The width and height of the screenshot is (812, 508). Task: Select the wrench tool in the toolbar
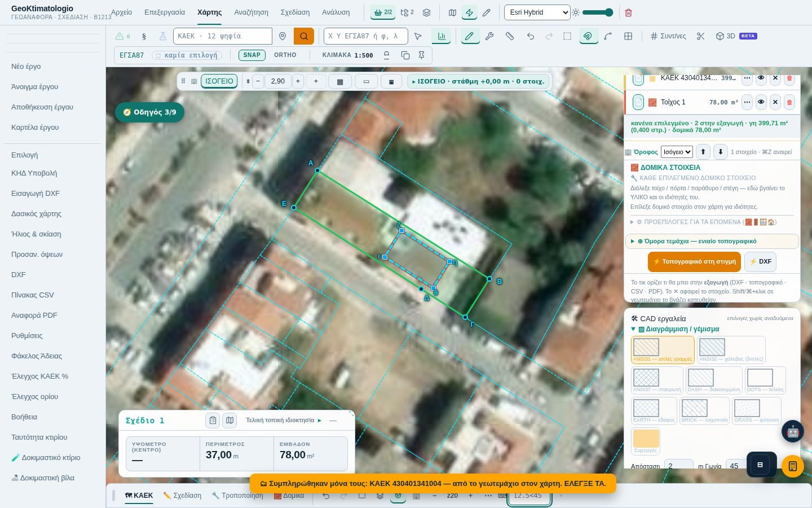(489, 36)
